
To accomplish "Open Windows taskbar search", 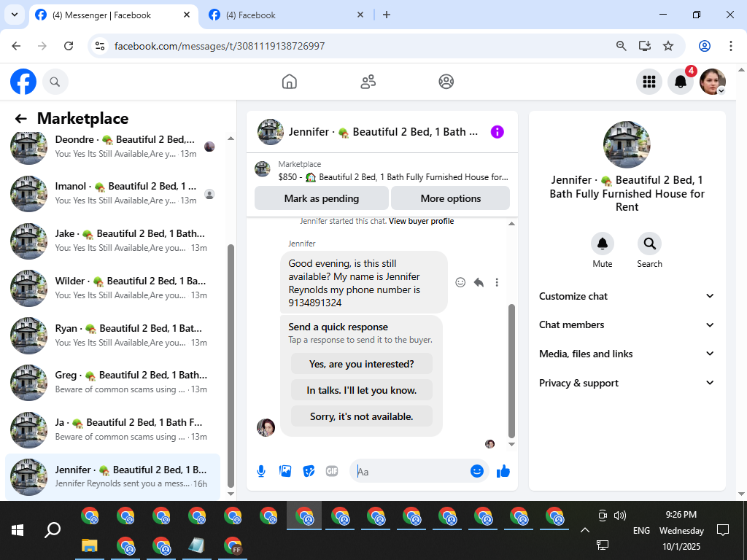I will [53, 530].
